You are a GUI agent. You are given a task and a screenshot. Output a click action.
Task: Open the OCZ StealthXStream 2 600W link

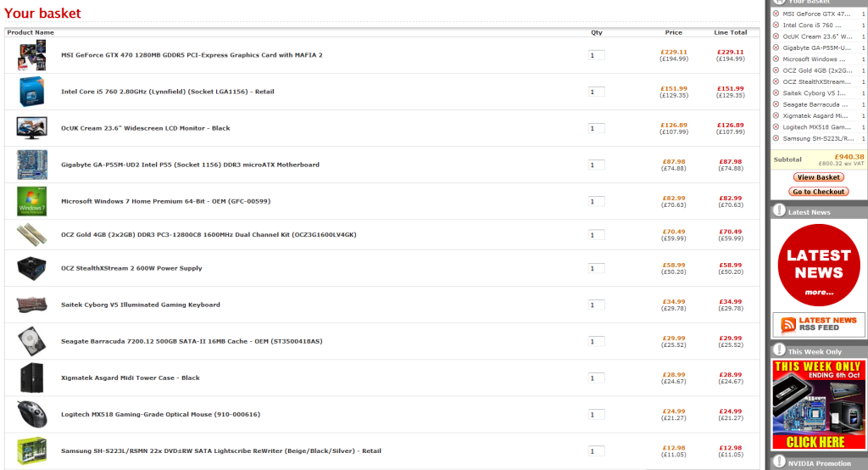coord(131,268)
